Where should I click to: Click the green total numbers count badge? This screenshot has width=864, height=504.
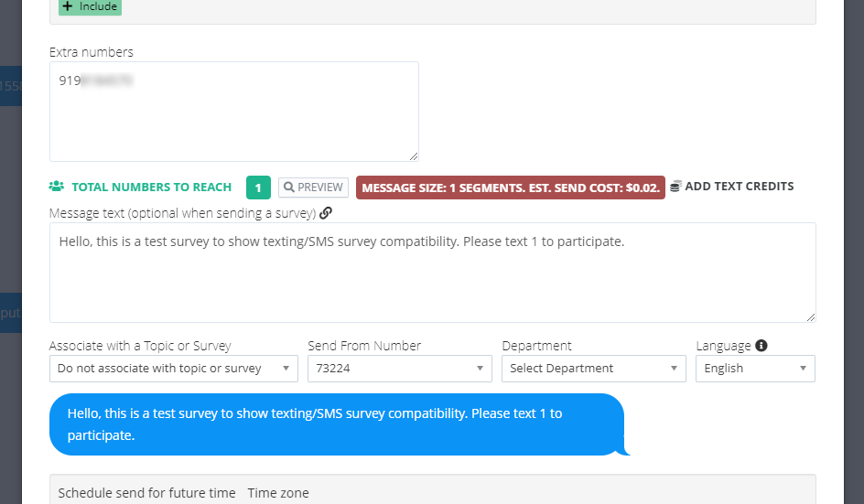click(x=258, y=188)
